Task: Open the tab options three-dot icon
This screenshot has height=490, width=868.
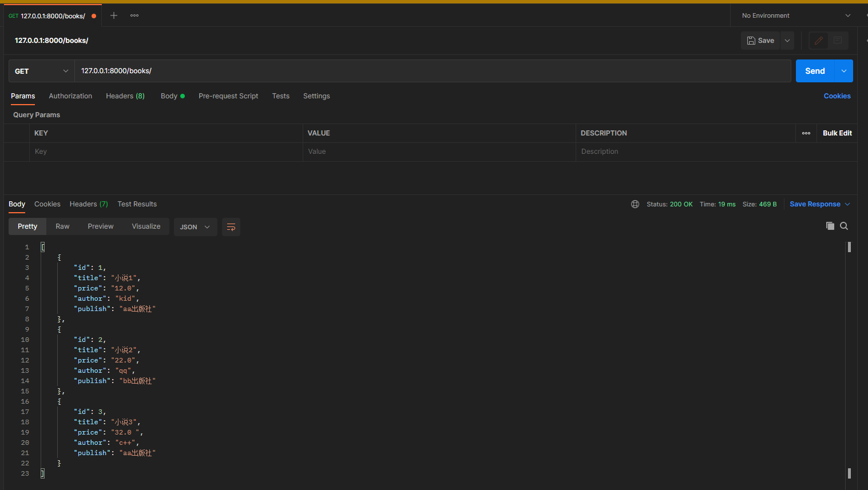Action: click(x=134, y=15)
